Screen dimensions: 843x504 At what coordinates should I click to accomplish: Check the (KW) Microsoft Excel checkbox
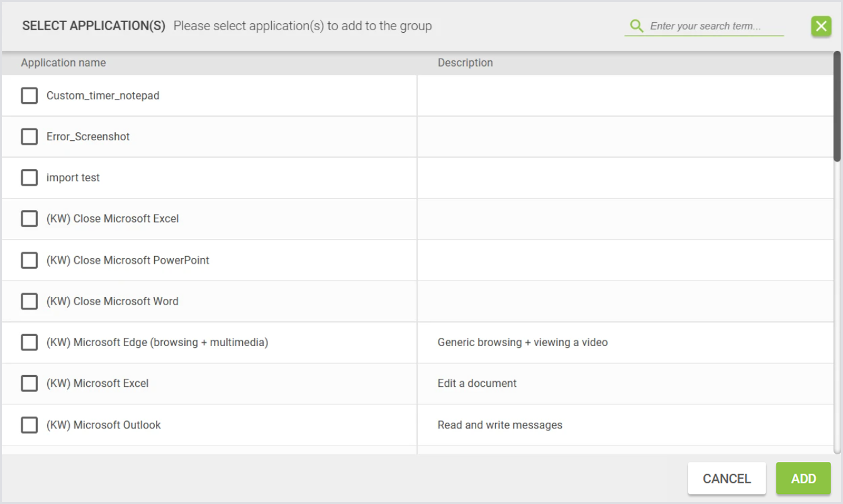click(29, 384)
